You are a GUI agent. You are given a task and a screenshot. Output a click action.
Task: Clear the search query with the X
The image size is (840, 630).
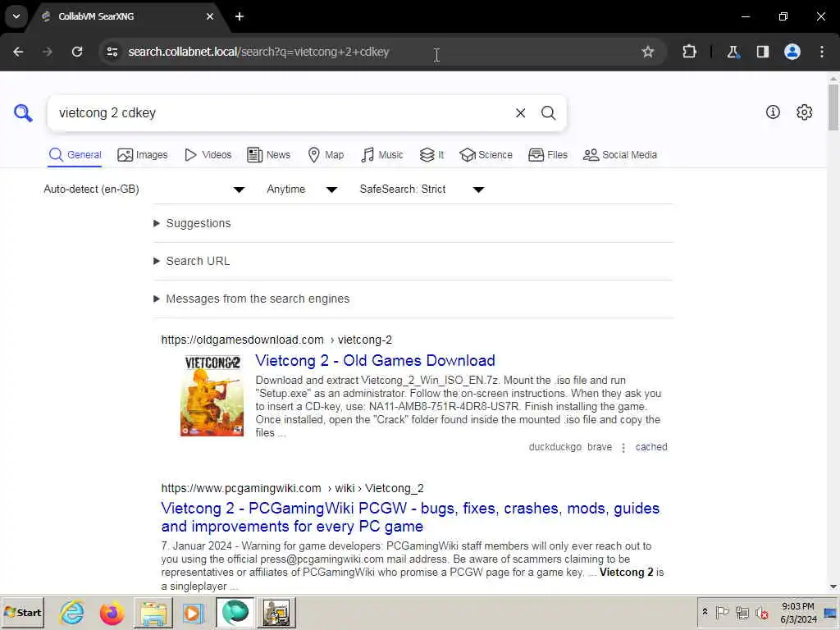tap(520, 113)
